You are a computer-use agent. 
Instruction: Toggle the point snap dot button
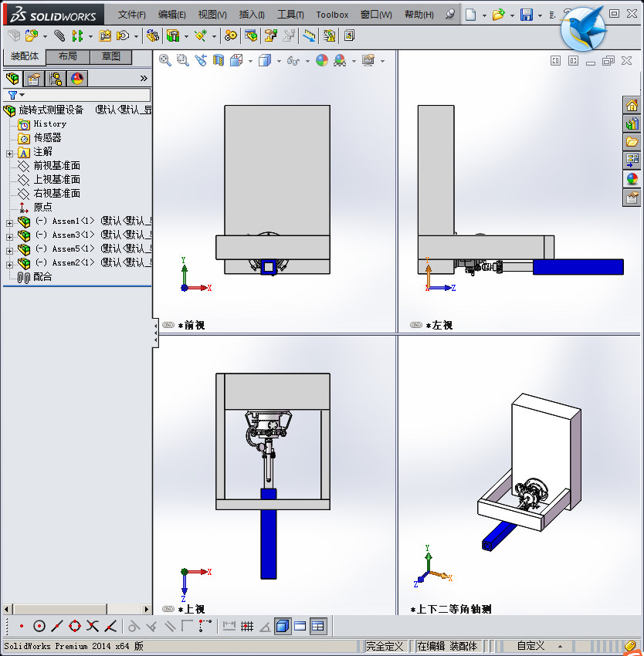point(22,627)
